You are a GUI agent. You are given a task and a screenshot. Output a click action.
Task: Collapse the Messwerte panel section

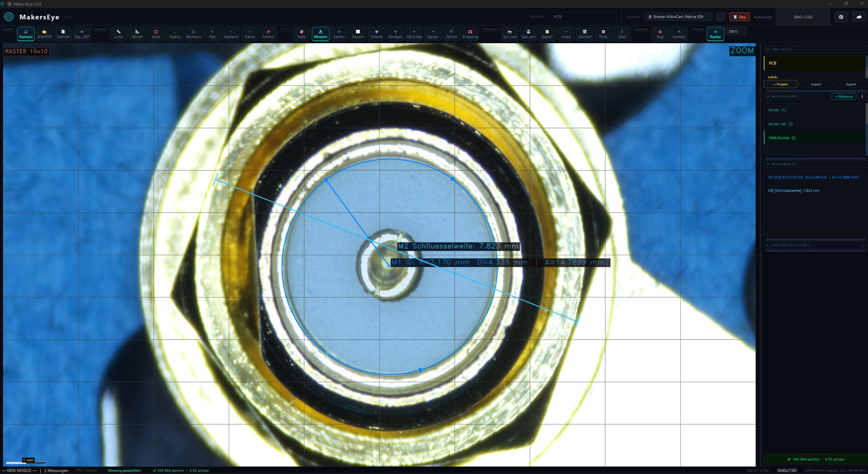(768, 164)
